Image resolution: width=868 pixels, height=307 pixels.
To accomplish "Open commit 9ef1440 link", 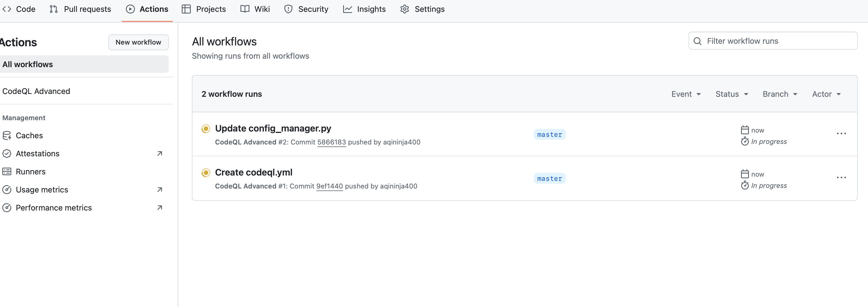I will click(x=329, y=186).
